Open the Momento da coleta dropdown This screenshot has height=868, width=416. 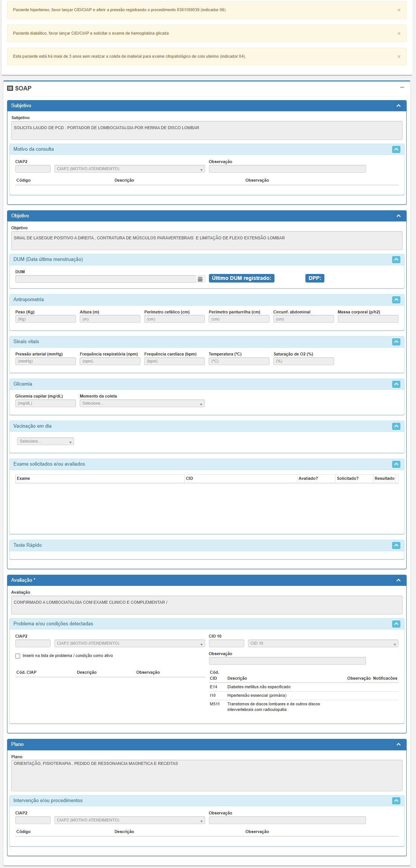pos(142,403)
